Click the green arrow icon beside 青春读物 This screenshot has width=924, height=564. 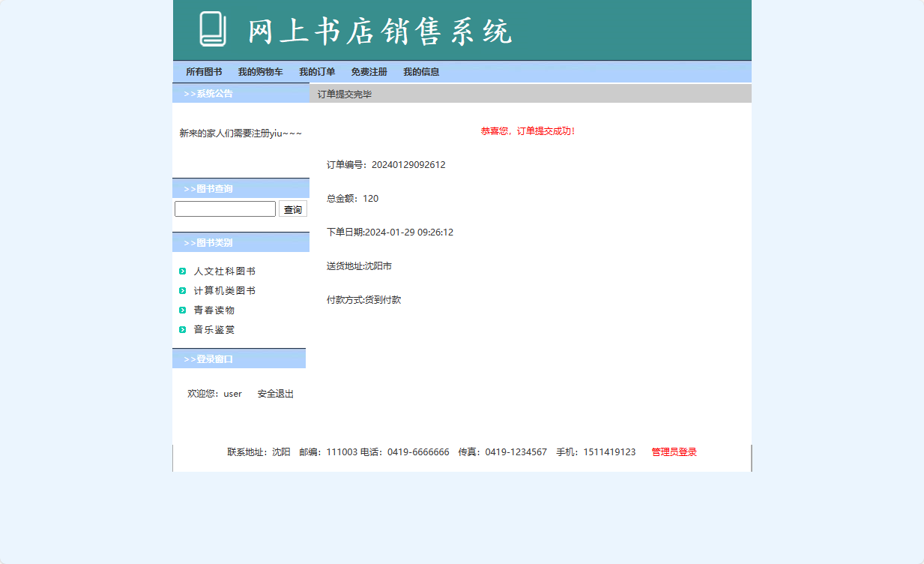point(183,309)
